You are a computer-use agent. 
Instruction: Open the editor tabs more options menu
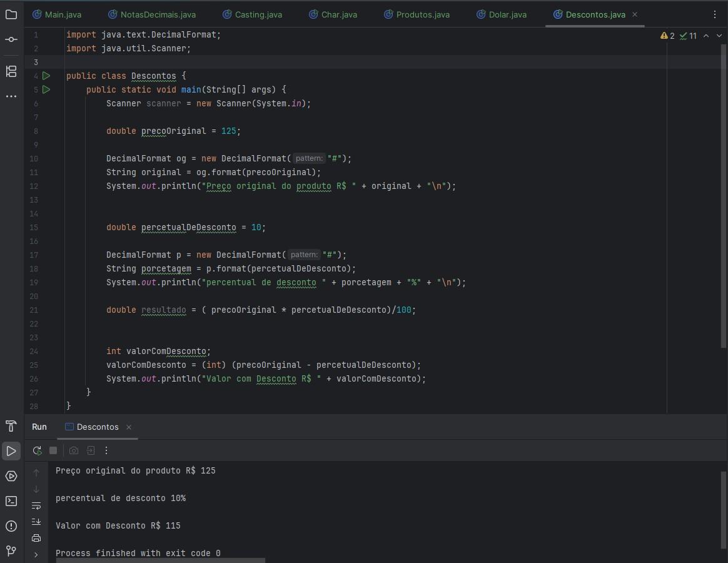pos(715,14)
